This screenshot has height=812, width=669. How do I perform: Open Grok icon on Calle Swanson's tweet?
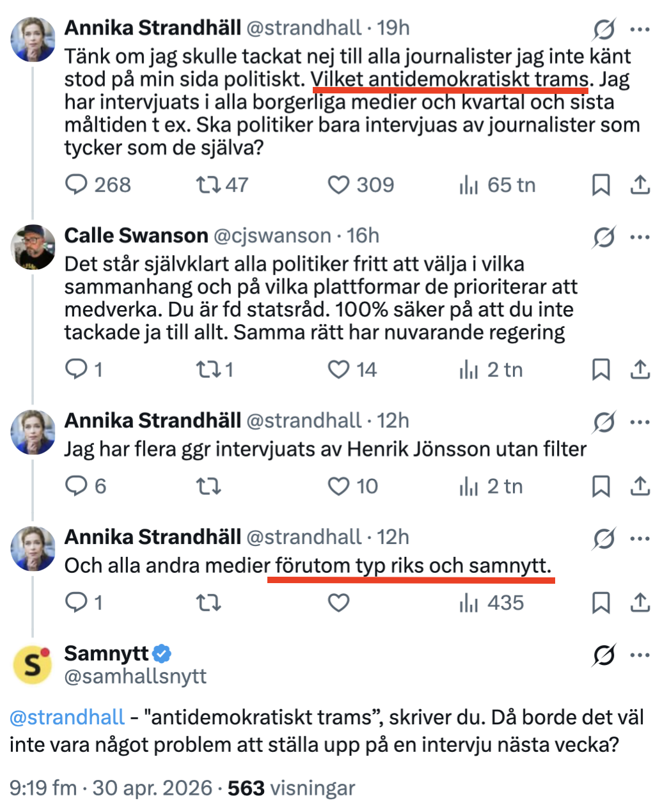pyautogui.click(x=603, y=237)
